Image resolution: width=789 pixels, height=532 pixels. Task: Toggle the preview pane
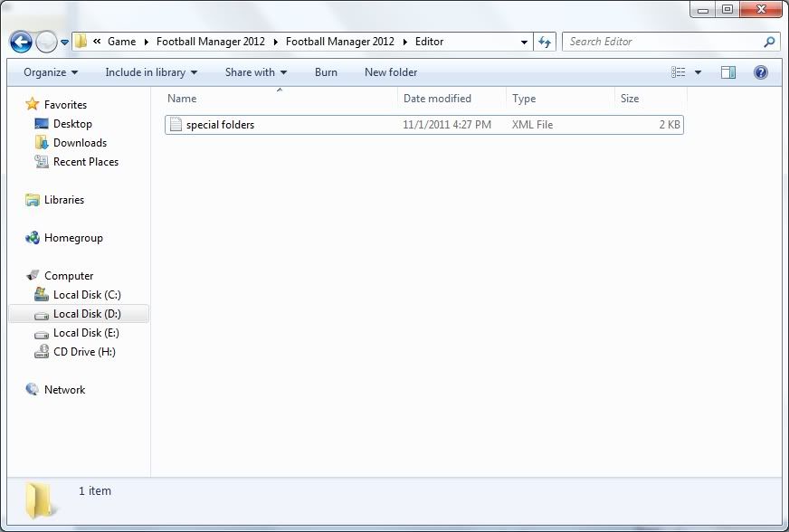click(728, 72)
